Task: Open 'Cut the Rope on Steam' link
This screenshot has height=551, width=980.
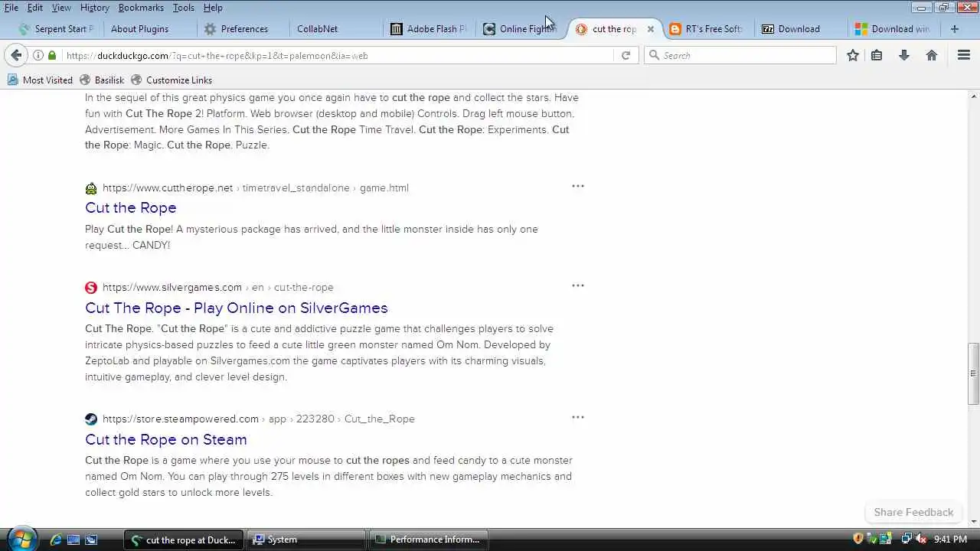Action: coord(166,439)
